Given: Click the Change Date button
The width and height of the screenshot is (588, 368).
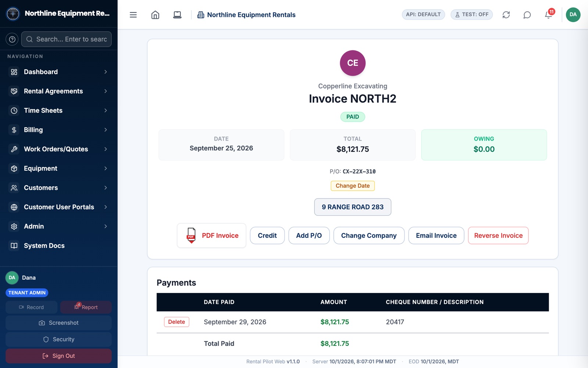Looking at the screenshot, I should tap(352, 186).
